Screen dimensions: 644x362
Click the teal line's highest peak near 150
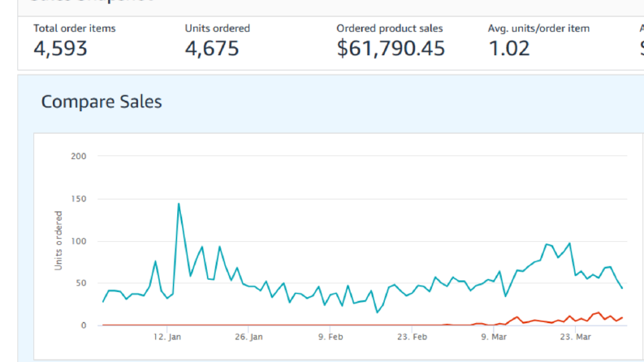[x=179, y=204]
